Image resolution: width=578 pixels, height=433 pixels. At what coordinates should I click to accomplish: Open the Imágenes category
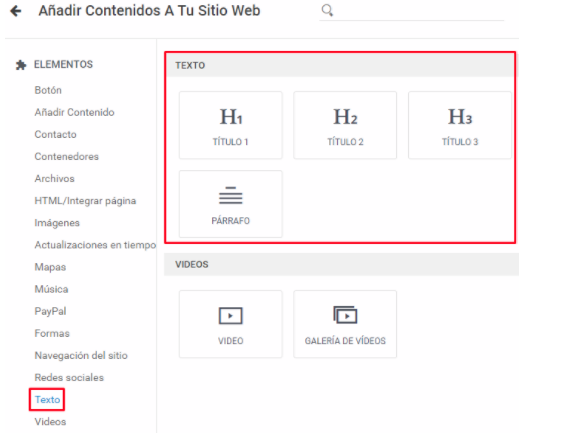[x=57, y=223]
